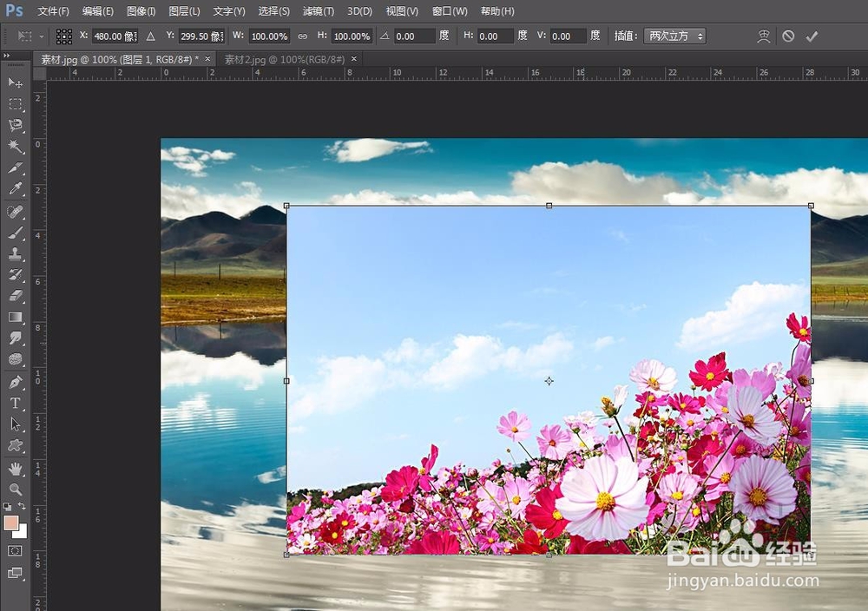The height and width of the screenshot is (611, 868).
Task: Open the 视图(V) menu
Action: click(402, 11)
